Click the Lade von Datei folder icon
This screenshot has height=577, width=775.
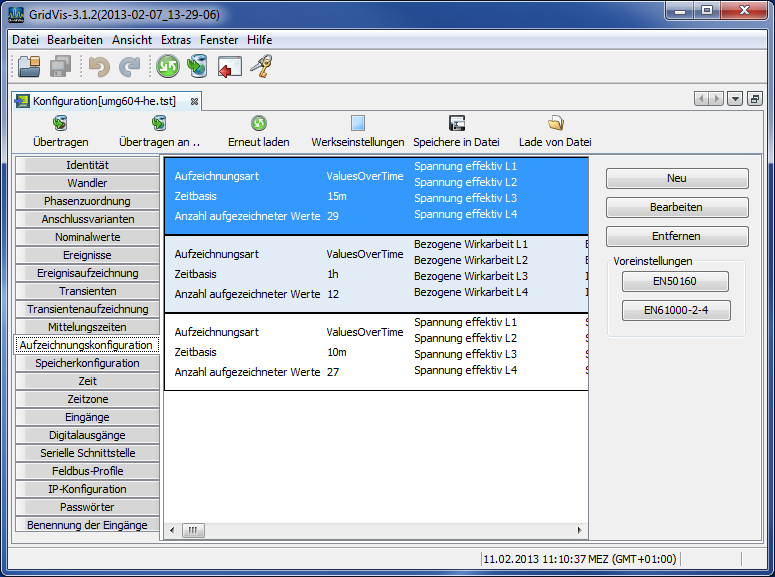pos(555,123)
